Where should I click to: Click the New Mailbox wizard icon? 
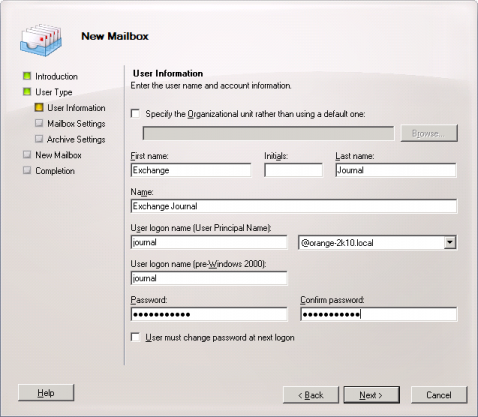pyautogui.click(x=41, y=39)
